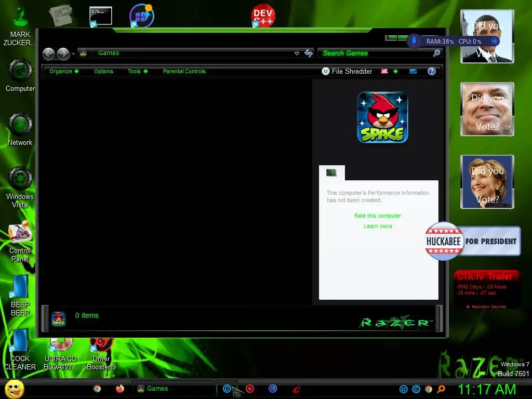Click the orange magnifier tray icon
This screenshot has width=532, height=399.
pyautogui.click(x=441, y=389)
